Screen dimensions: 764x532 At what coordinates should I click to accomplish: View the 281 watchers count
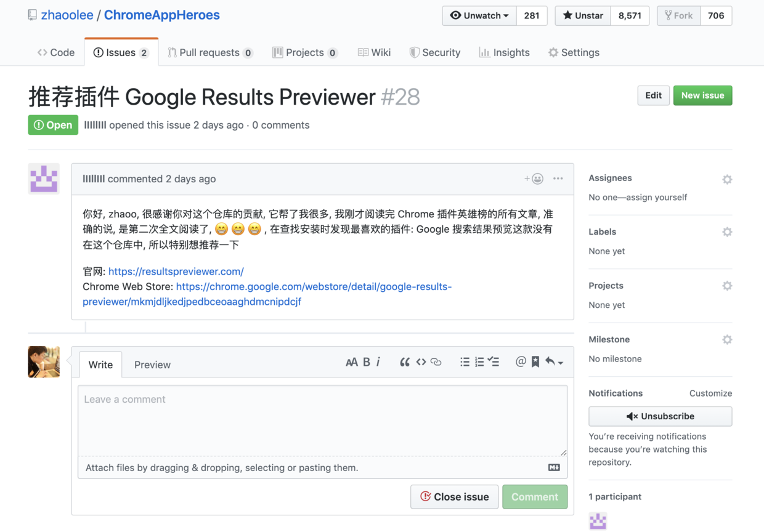click(532, 15)
